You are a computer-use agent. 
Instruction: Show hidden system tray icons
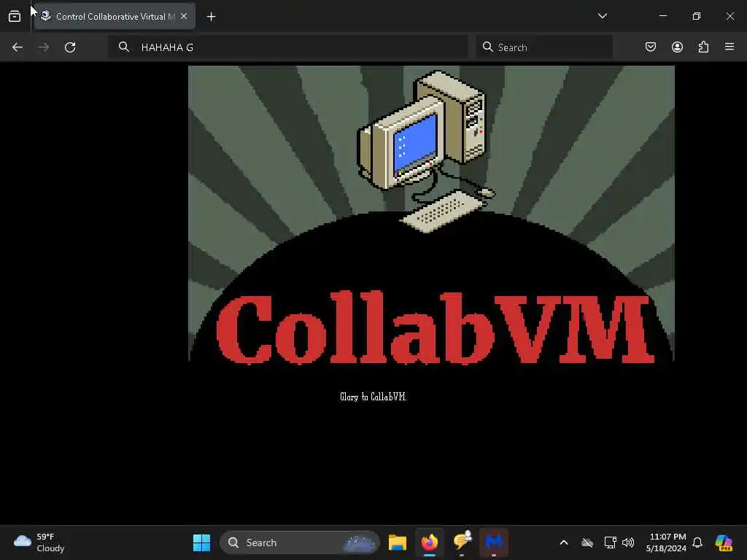pyautogui.click(x=564, y=542)
